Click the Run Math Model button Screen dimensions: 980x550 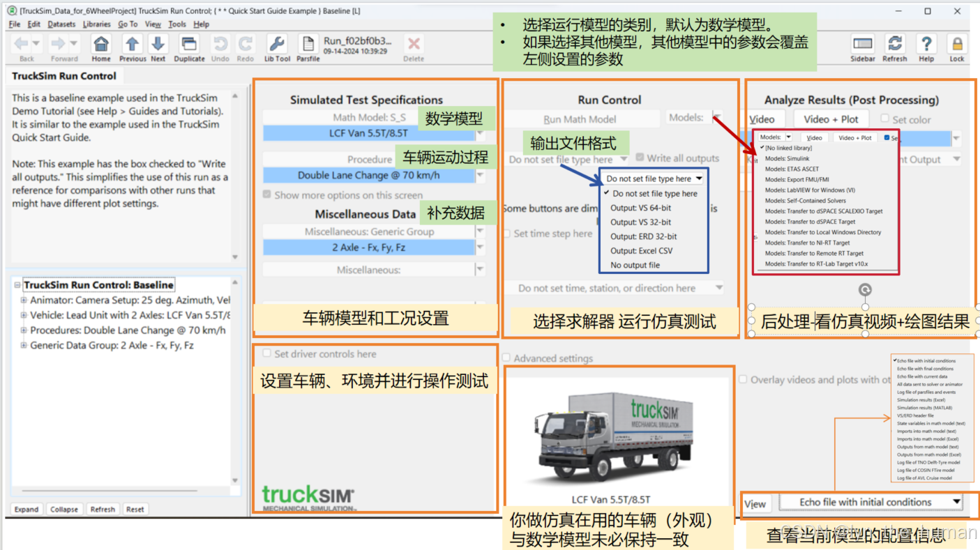pyautogui.click(x=580, y=119)
